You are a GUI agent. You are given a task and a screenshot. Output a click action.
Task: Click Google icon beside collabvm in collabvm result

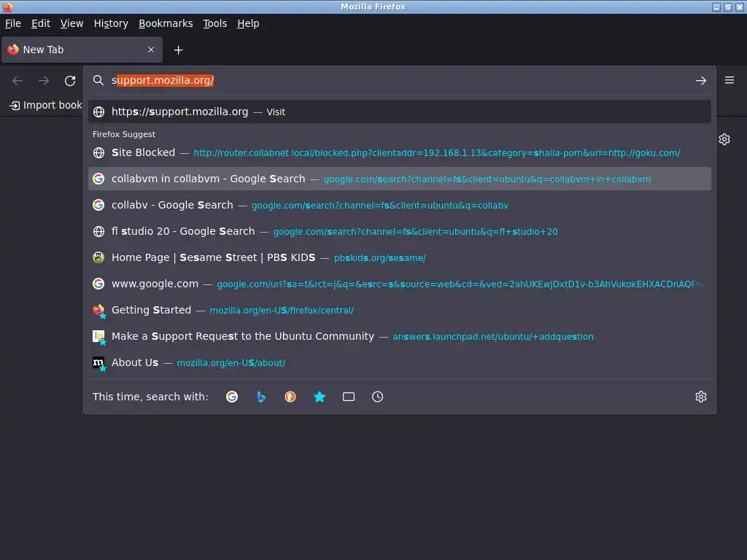click(x=98, y=179)
